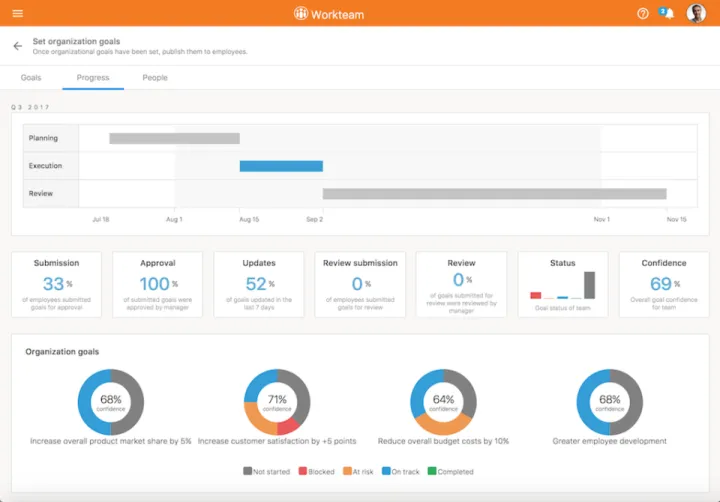Click the customer satisfaction 71% donut chart
The image size is (720, 502).
coord(277,402)
